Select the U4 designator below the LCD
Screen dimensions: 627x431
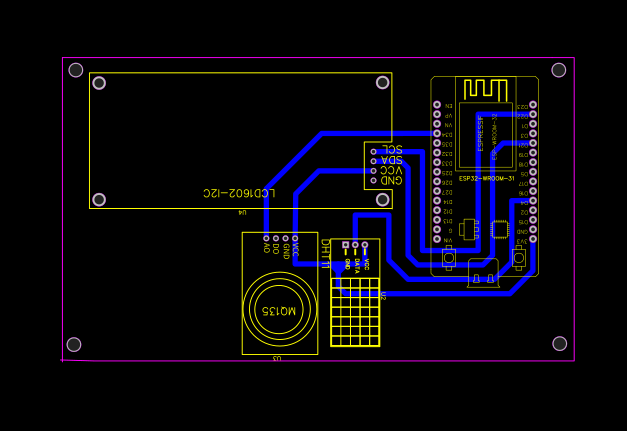[x=242, y=213]
